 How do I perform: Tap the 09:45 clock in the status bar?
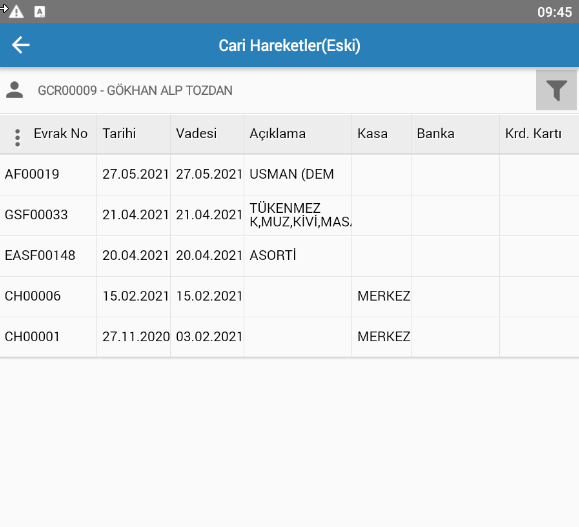[554, 12]
